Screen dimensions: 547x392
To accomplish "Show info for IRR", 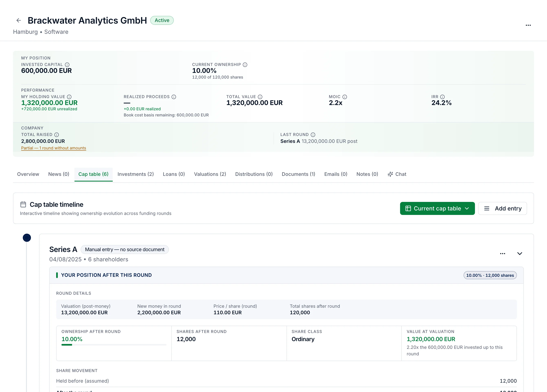I will [x=442, y=97].
